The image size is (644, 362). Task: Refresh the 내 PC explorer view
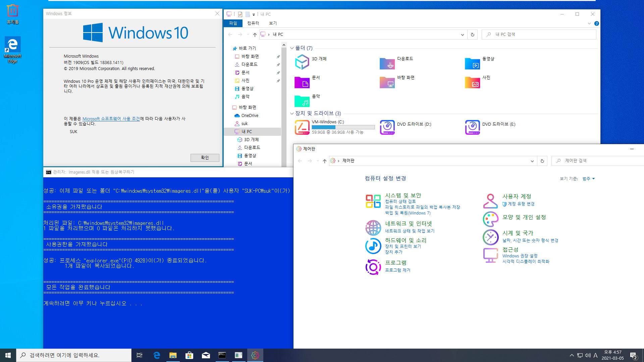tap(472, 35)
